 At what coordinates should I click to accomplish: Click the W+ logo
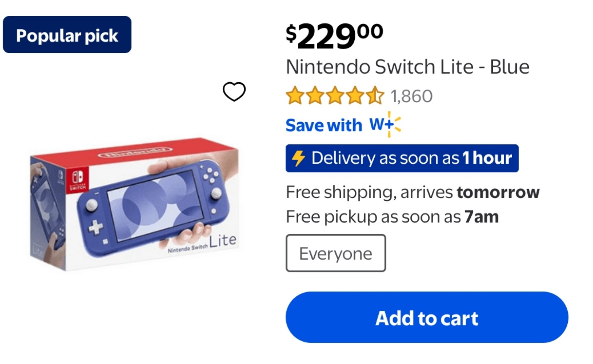(381, 125)
